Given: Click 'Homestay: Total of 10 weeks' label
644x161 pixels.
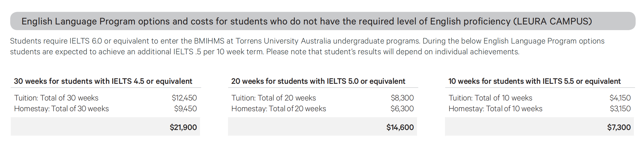Looking at the screenshot, I should click(495, 109).
